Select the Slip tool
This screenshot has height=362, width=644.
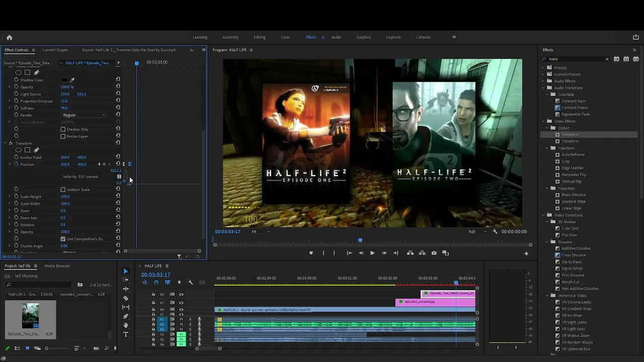[126, 307]
